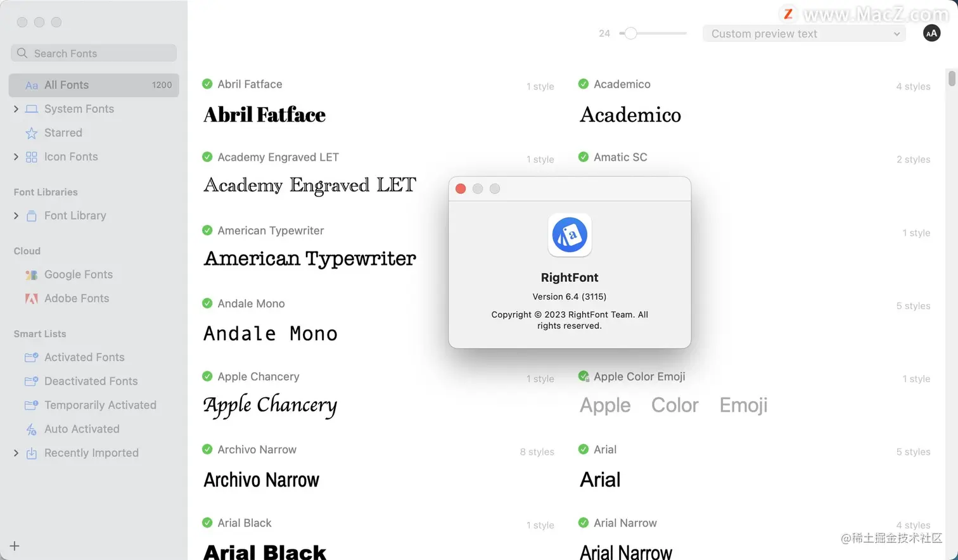The height and width of the screenshot is (560, 958).
Task: Click the Activated Fonts smart list icon
Action: [x=31, y=357]
